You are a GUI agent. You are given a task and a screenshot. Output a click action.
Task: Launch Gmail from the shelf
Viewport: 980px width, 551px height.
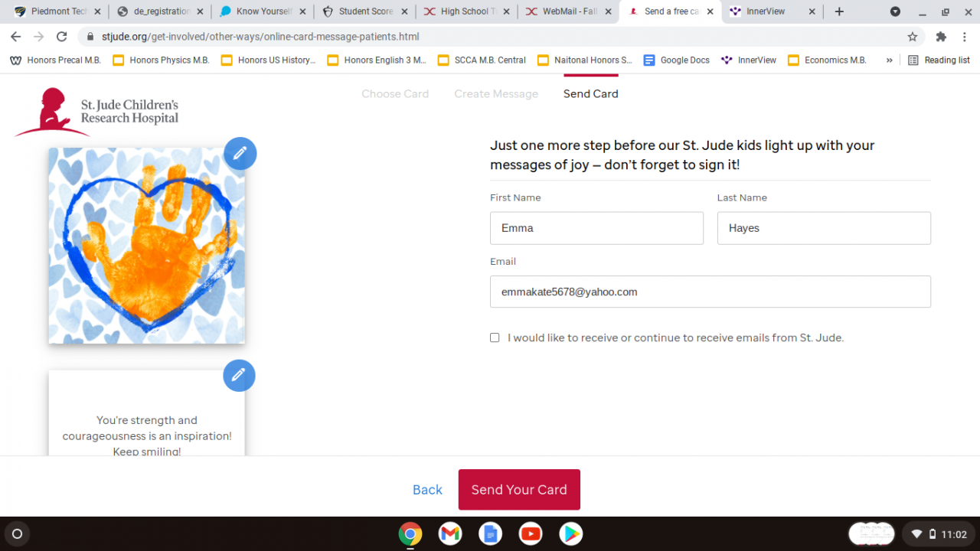coord(450,533)
